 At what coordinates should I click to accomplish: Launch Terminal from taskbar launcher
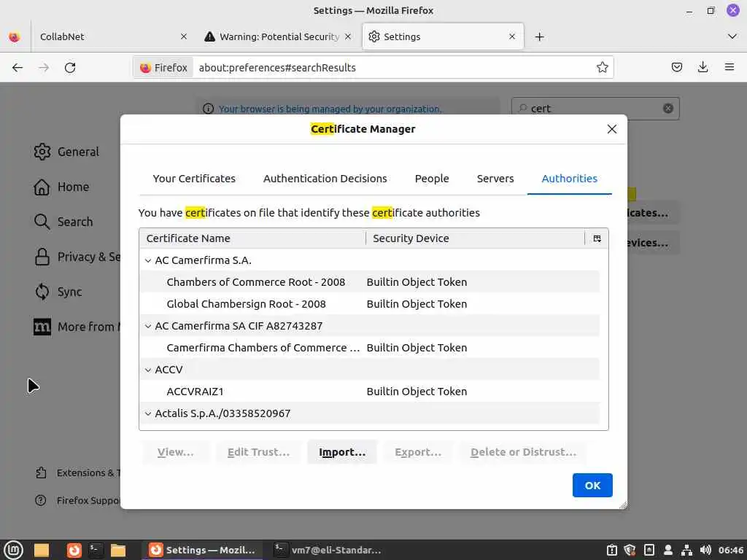96,550
